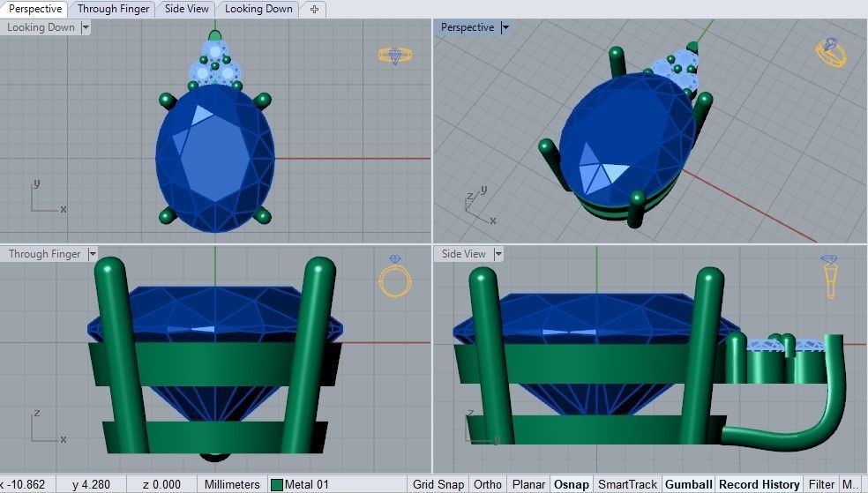868x493 pixels.
Task: Toggle Grid Snap in the status bar
Action: tap(438, 485)
